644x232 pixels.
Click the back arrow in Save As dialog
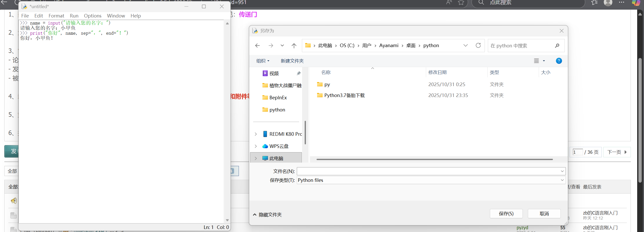[258, 46]
